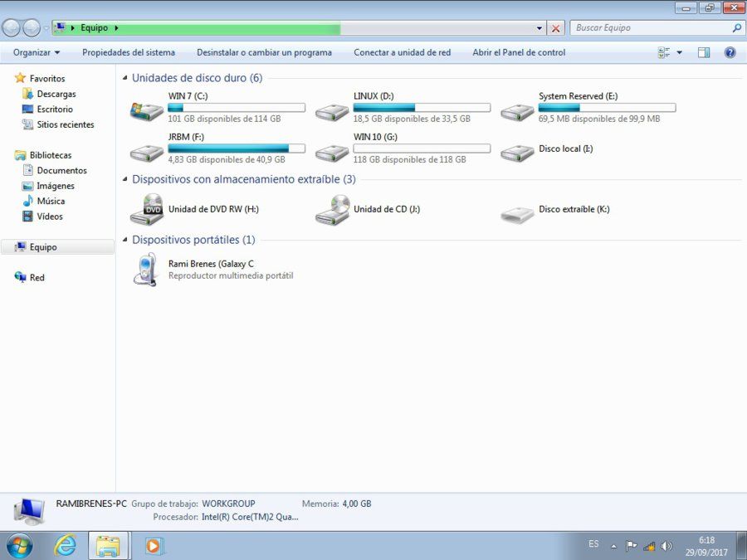Open Internet Explorer from the taskbar

(65, 545)
